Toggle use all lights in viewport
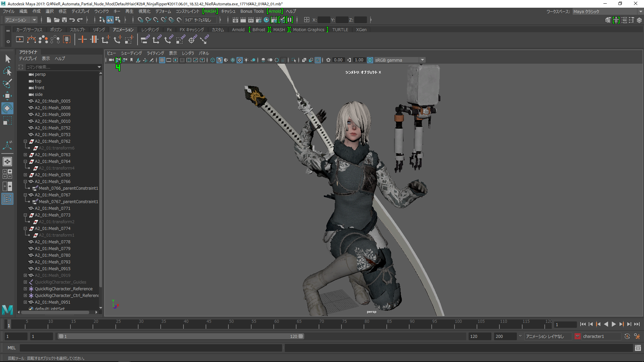Viewport: 644px width, 362px height. pyautogui.click(x=246, y=60)
